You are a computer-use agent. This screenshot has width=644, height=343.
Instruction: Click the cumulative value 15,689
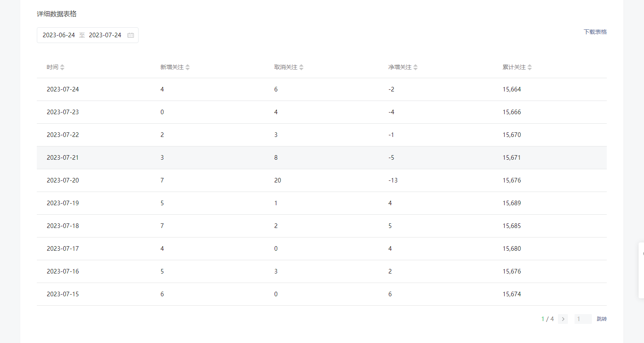click(512, 203)
